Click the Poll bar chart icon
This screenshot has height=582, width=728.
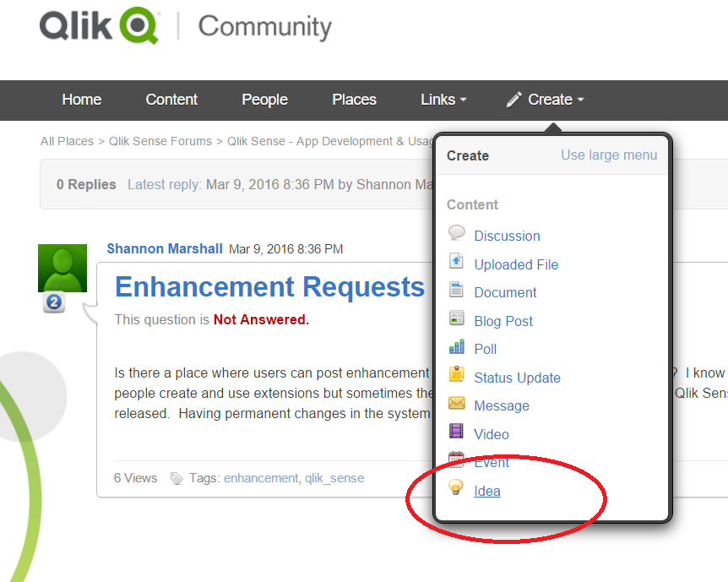[x=456, y=346]
